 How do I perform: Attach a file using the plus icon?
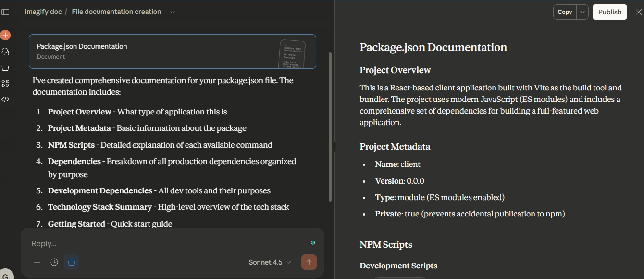[x=37, y=262]
